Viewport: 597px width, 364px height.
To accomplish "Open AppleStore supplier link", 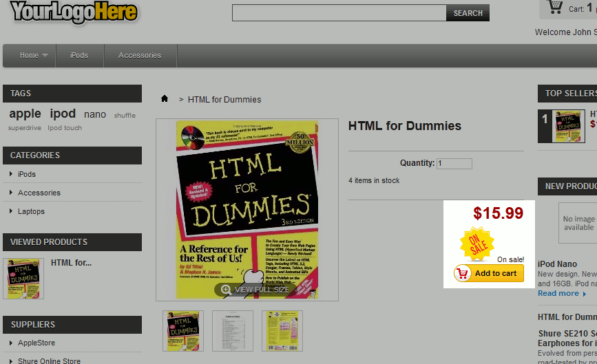I will (36, 343).
